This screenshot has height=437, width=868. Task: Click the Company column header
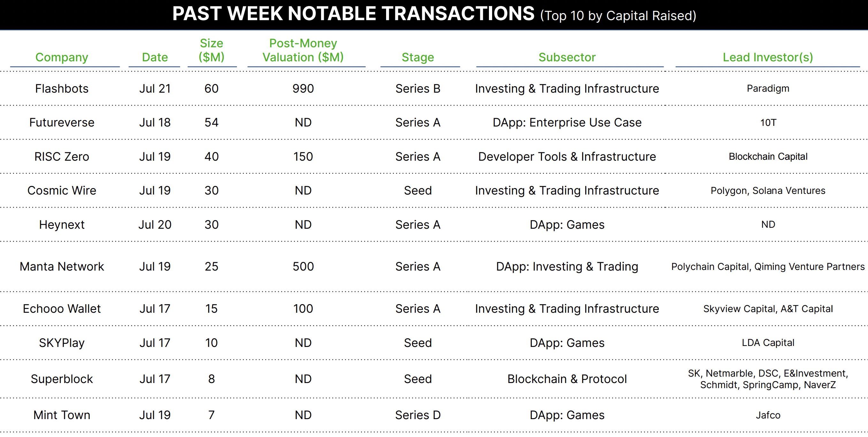point(62,57)
